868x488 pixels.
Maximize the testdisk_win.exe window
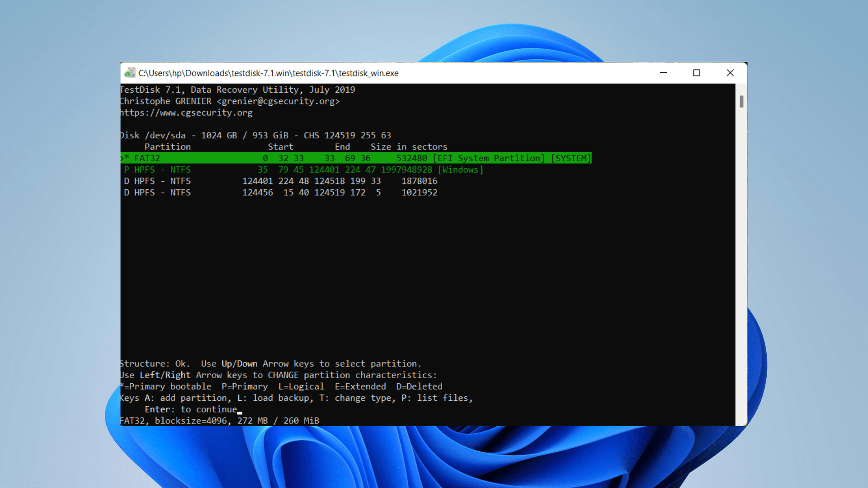(x=697, y=73)
